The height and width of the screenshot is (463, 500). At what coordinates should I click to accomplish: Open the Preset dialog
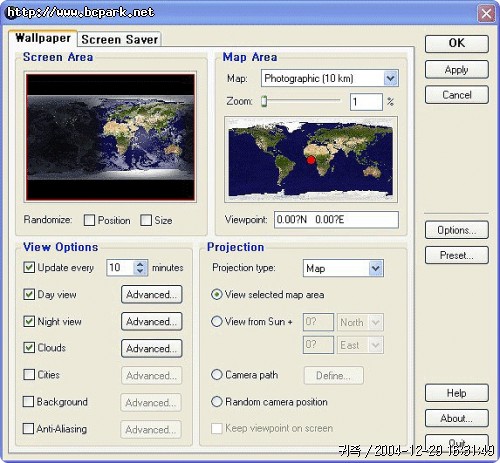click(457, 255)
